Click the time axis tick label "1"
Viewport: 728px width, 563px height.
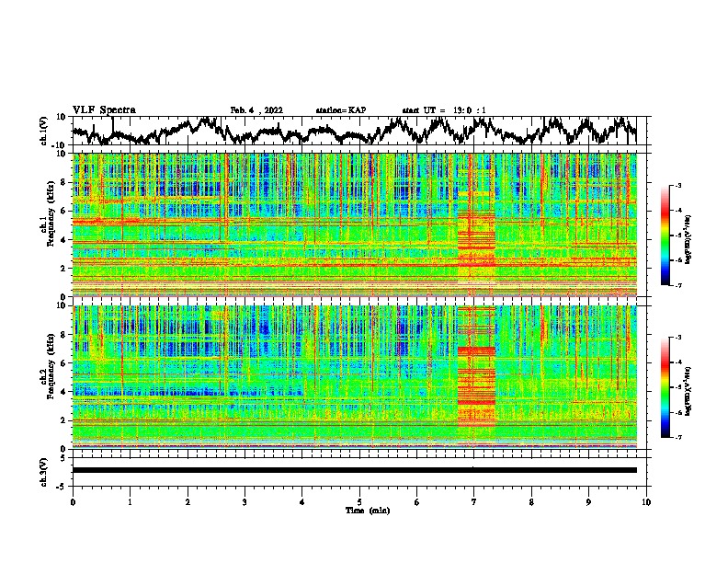pyautogui.click(x=130, y=502)
